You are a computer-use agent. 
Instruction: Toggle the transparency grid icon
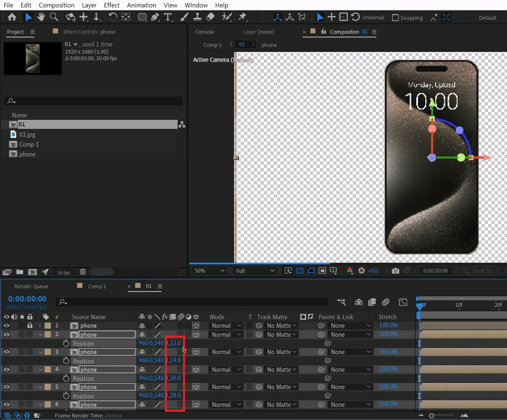coord(300,271)
